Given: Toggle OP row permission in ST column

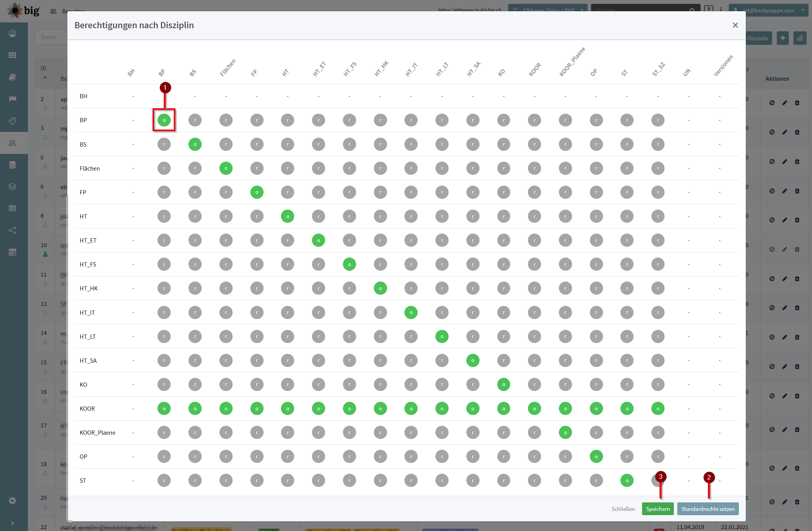Looking at the screenshot, I should [627, 457].
